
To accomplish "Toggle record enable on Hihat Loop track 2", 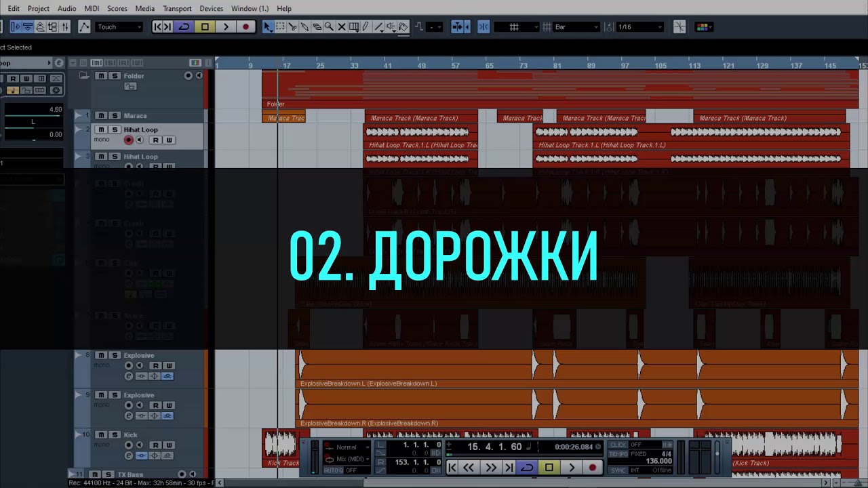I will pos(128,140).
